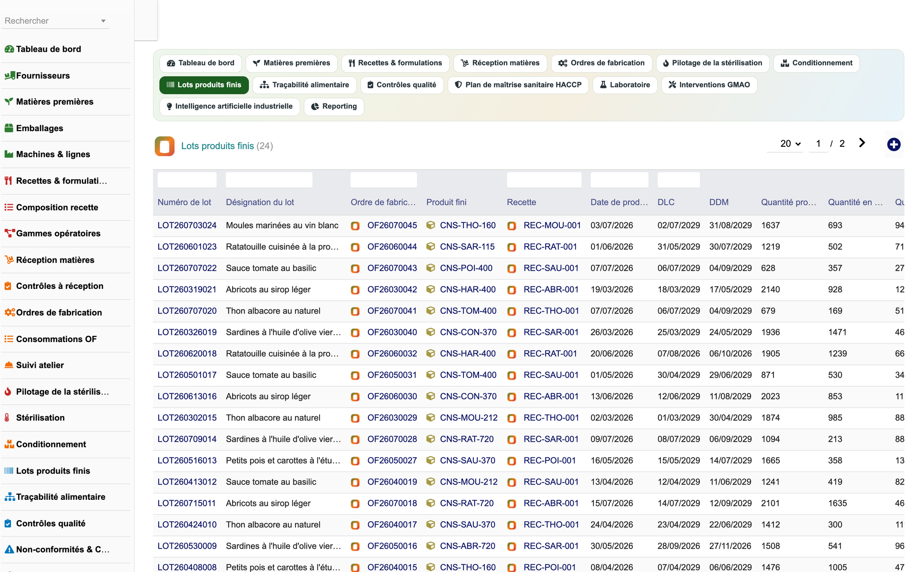Click the Non-conformités warning triangle icon
Screen dimensions: 924x572
9,550
